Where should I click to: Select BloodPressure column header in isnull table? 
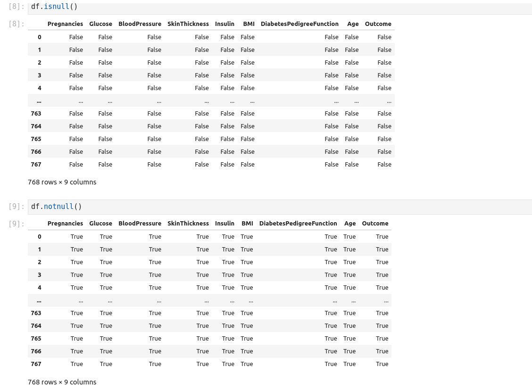point(140,24)
